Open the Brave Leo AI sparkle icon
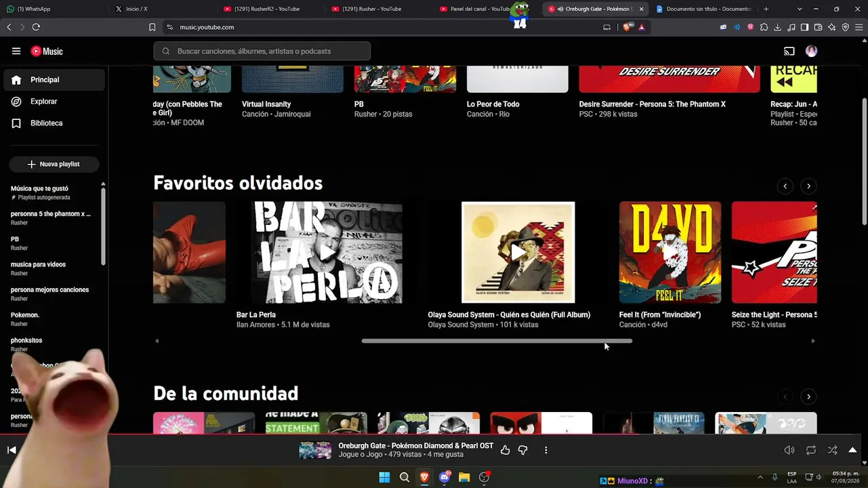868x488 pixels. (x=831, y=27)
